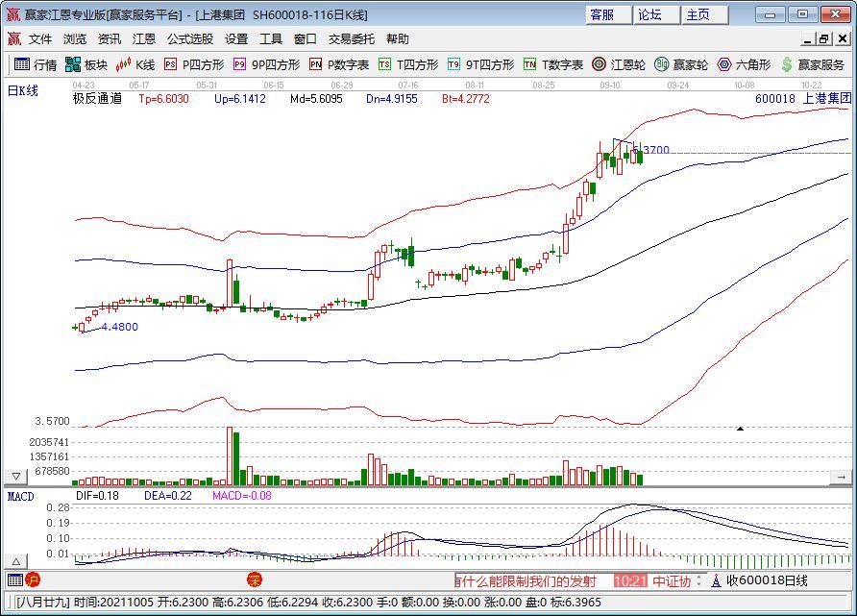The height and width of the screenshot is (616, 857).
Task: Open the 9T四方形 tool
Action: tap(481, 64)
